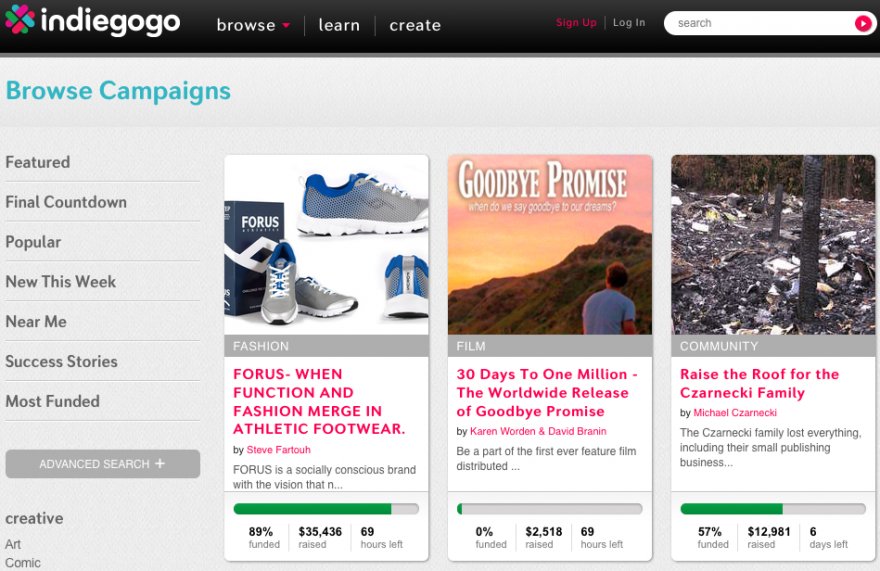The width and height of the screenshot is (880, 571).
Task: Open the learn menu item
Action: (x=339, y=25)
